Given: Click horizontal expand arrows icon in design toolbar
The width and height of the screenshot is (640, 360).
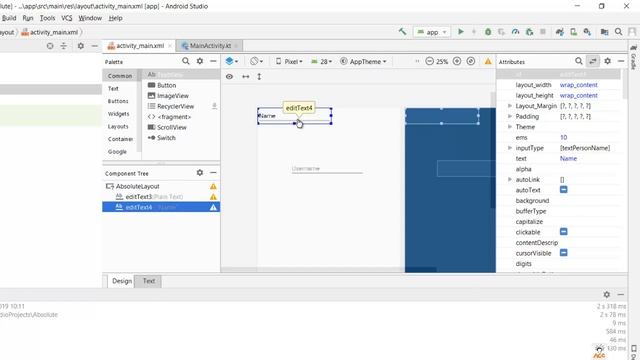Looking at the screenshot, I should tap(245, 76).
